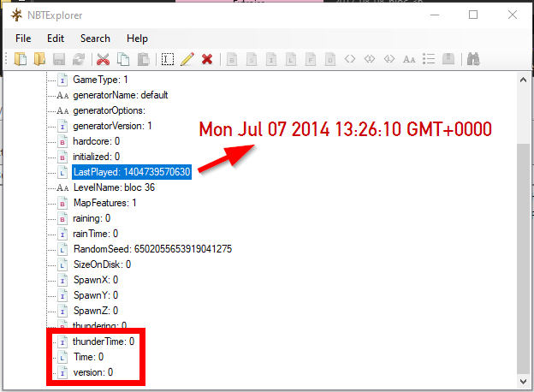Select the GameType: 1 node
This screenshot has height=392, width=534.
100,80
